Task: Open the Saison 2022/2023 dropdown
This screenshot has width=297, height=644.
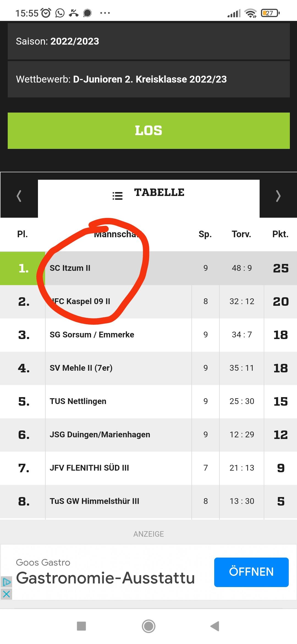Action: [x=148, y=41]
